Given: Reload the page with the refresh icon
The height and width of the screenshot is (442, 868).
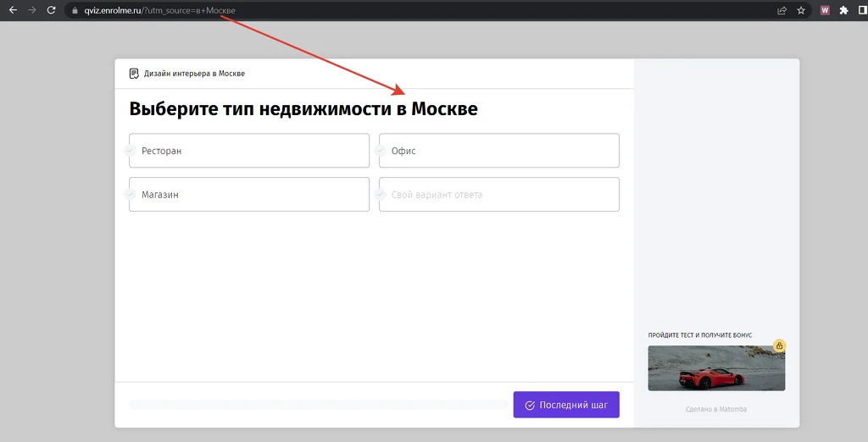Looking at the screenshot, I should (x=51, y=10).
